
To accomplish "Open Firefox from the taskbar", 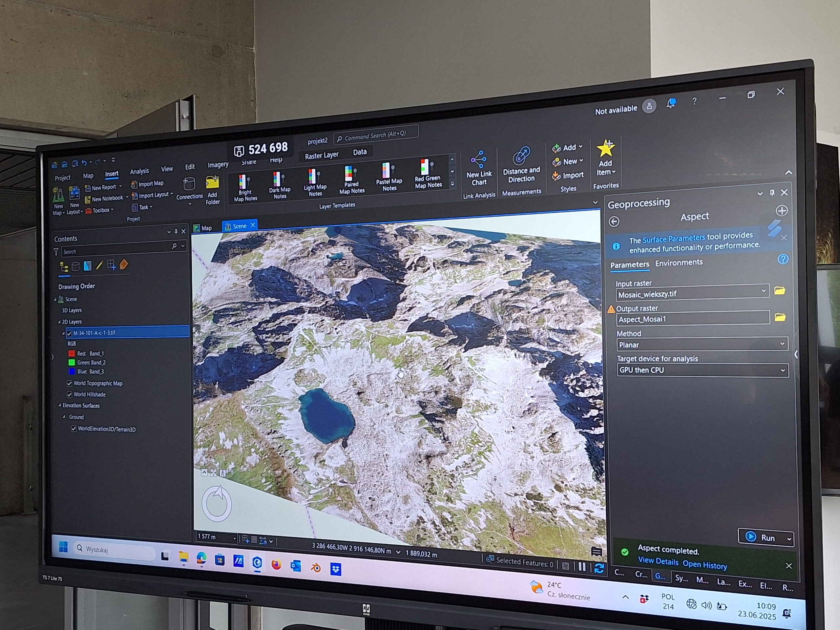I will coord(277,565).
